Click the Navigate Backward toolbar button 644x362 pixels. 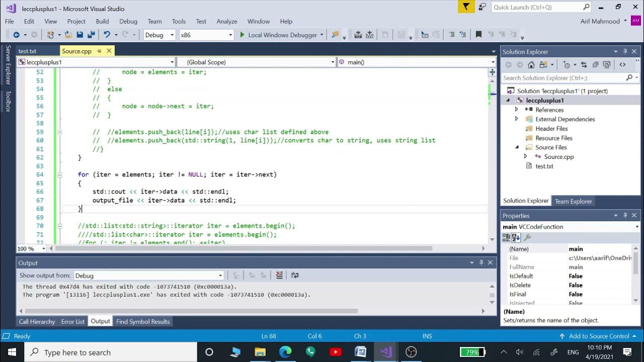pos(16,35)
